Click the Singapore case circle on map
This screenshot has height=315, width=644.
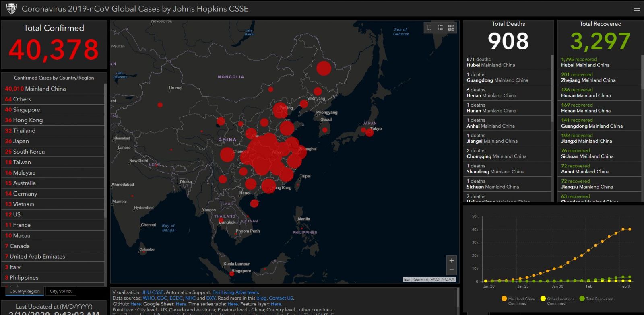click(x=232, y=274)
